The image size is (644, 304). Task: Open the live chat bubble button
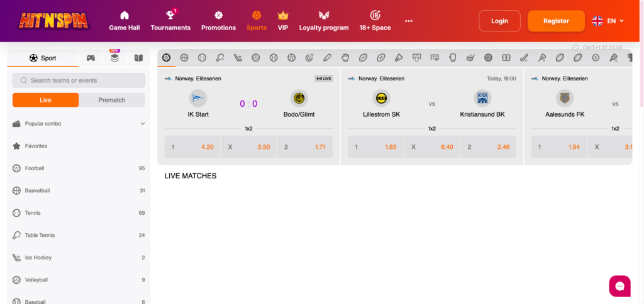(x=619, y=286)
